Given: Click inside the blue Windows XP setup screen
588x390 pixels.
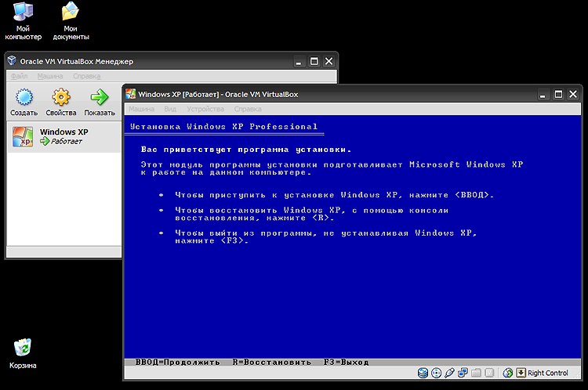Looking at the screenshot, I should [353, 298].
